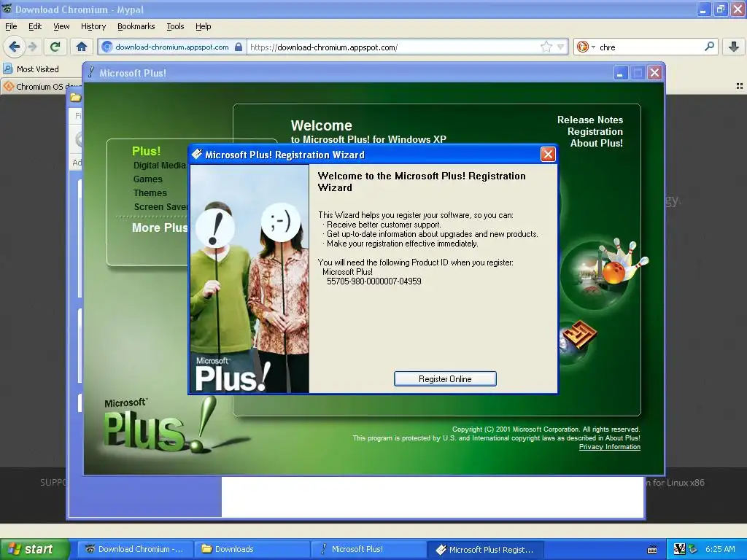The width and height of the screenshot is (747, 560).
Task: Select the Chromium OS browser tab
Action: click(x=42, y=87)
